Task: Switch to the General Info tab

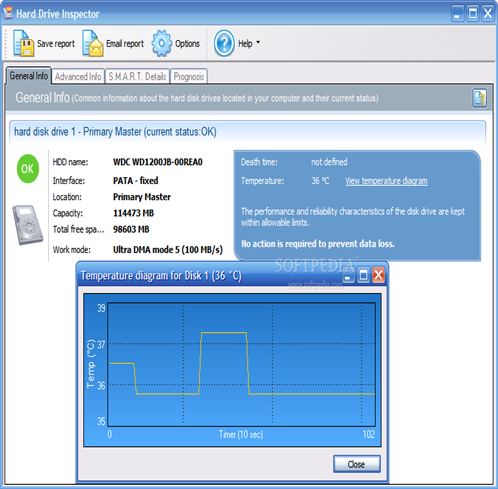Action: click(x=29, y=76)
